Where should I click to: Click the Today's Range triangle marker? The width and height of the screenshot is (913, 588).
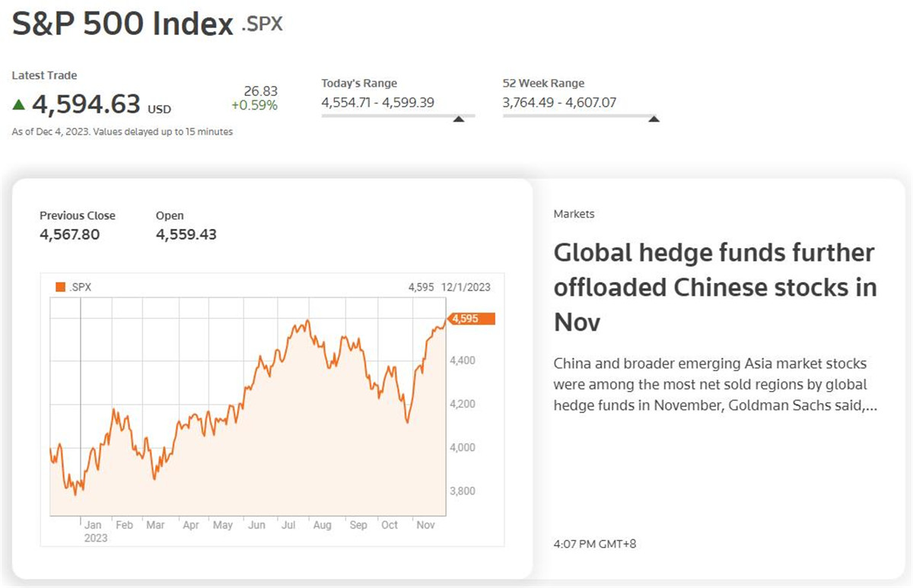tap(458, 119)
